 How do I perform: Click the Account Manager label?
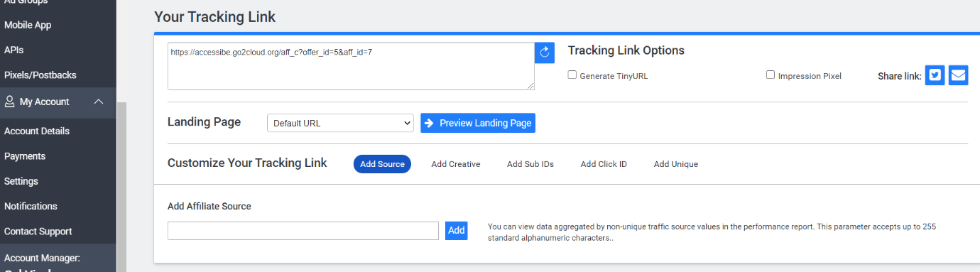42,258
